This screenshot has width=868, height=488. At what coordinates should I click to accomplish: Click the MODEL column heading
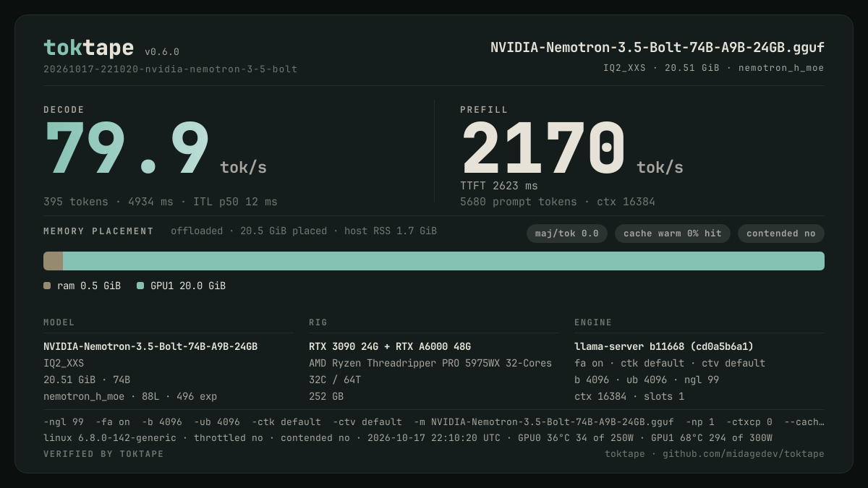[x=59, y=322]
